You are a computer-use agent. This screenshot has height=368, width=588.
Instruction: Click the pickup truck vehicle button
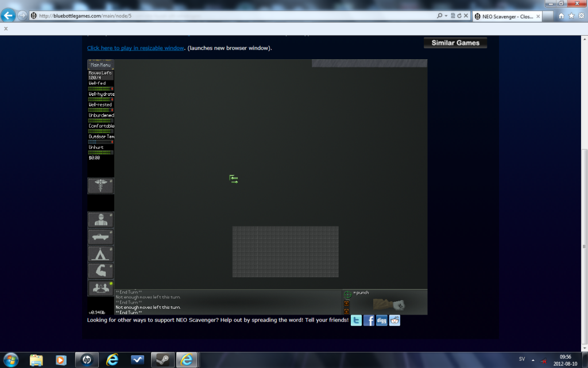pos(100,237)
